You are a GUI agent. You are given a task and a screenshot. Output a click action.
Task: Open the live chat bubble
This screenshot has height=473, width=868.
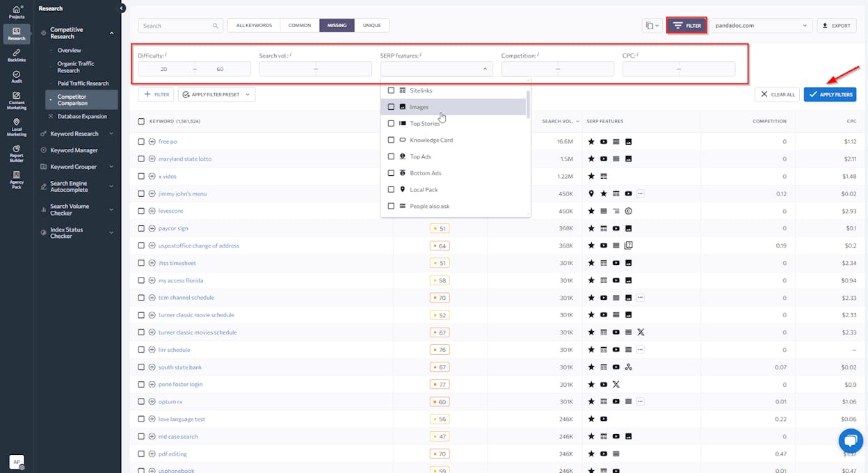tap(850, 440)
